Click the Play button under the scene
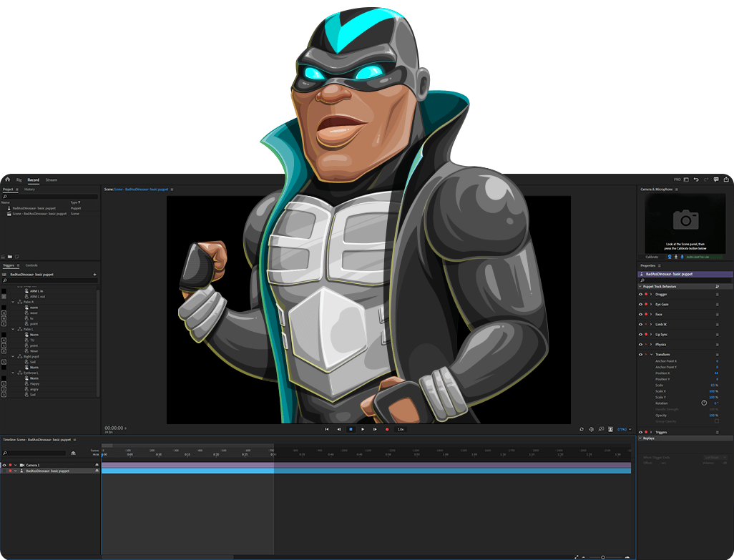The width and height of the screenshot is (734, 560). [x=363, y=429]
